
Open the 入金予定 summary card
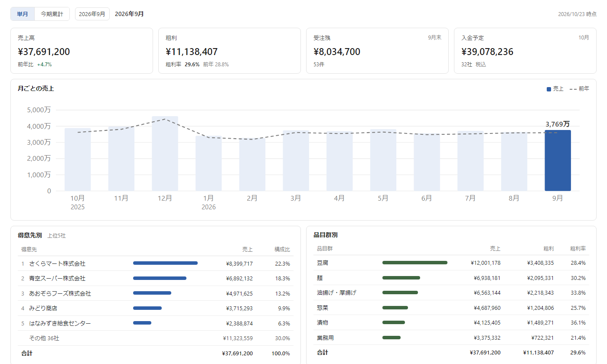point(525,51)
